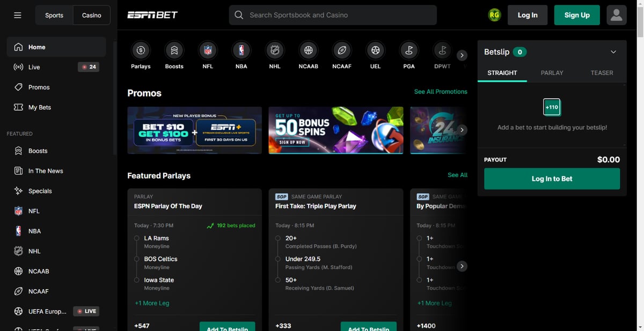Image resolution: width=644 pixels, height=331 pixels.
Task: Open NFL in the sidebar list
Action: (56, 211)
